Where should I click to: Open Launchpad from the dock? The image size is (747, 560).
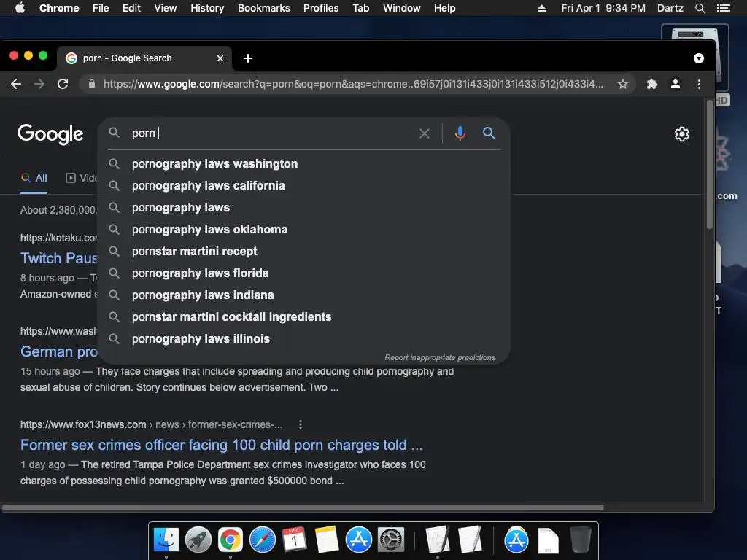(x=198, y=540)
